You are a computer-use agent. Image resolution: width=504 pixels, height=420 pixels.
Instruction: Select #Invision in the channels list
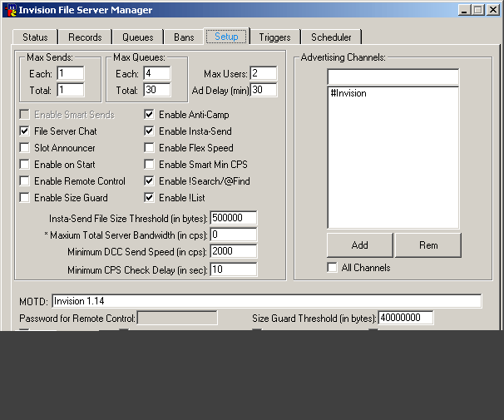(x=348, y=94)
